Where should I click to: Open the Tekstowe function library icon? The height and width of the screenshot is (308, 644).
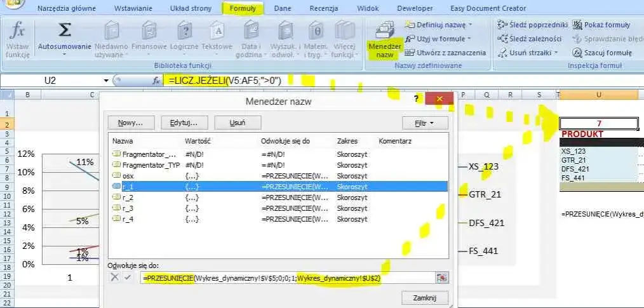217,31
